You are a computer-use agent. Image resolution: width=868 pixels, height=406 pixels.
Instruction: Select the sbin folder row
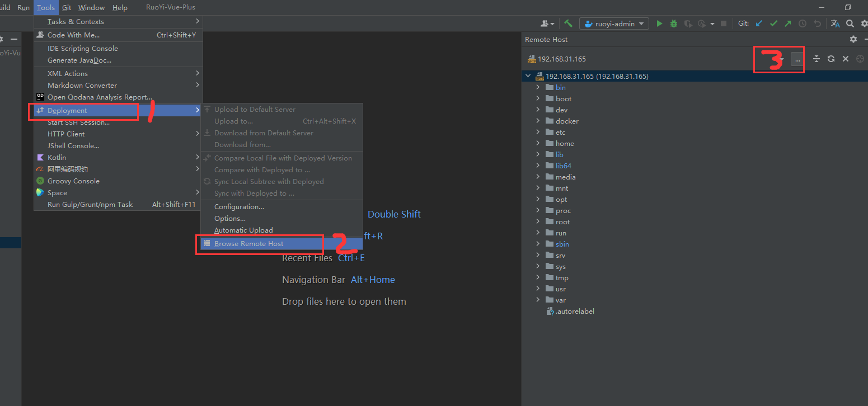tap(695, 244)
